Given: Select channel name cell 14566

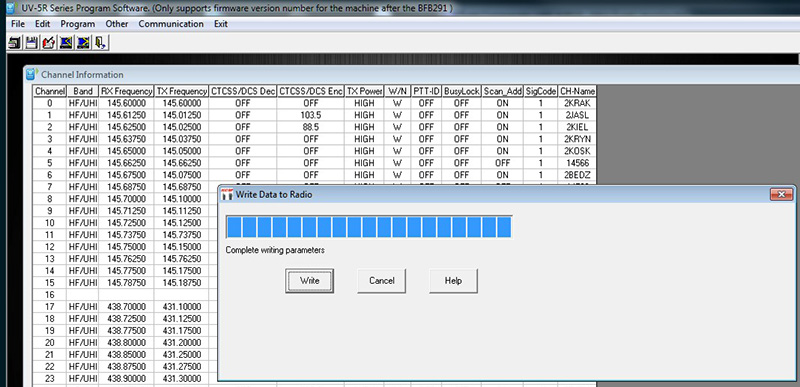Looking at the screenshot, I should point(578,163).
